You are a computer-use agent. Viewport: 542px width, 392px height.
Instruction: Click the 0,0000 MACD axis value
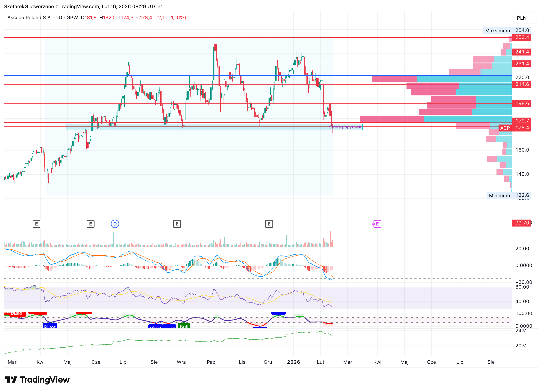pyautogui.click(x=524, y=265)
